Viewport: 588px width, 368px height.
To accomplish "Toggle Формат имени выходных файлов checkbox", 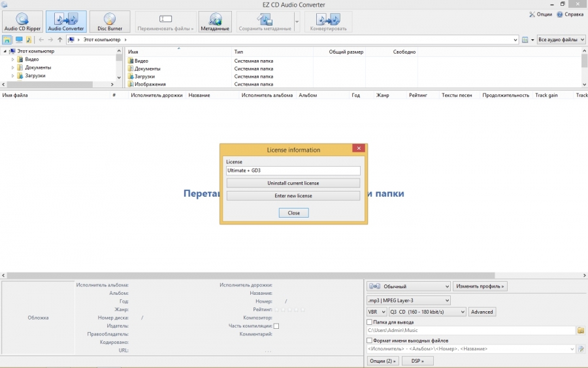I will coord(370,341).
